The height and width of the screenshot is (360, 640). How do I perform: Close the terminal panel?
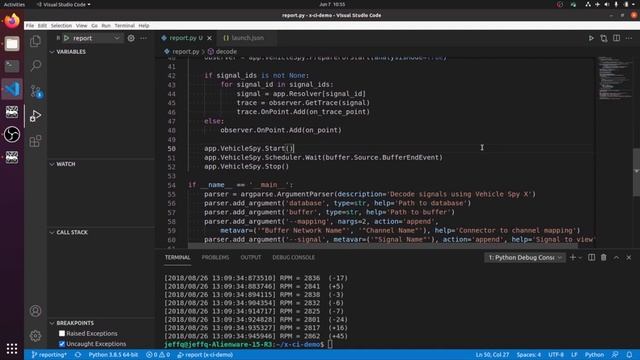pyautogui.click(x=629, y=257)
